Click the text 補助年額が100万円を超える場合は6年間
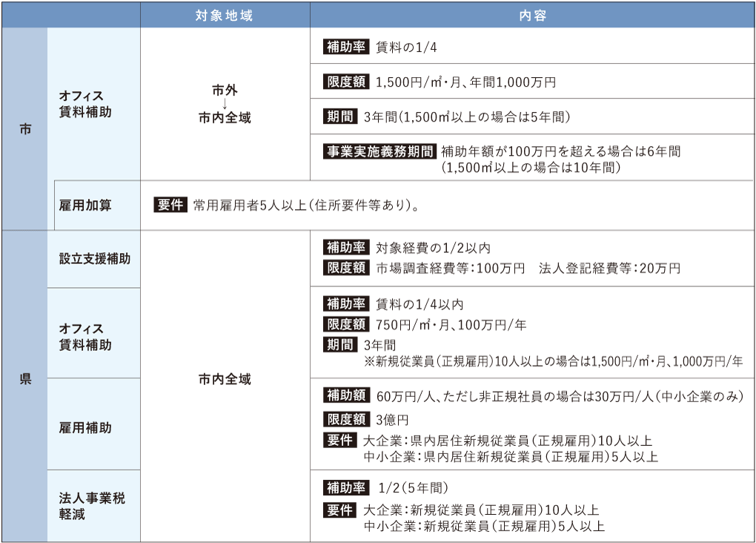Viewport: 756px width, 543px height. [x=561, y=151]
